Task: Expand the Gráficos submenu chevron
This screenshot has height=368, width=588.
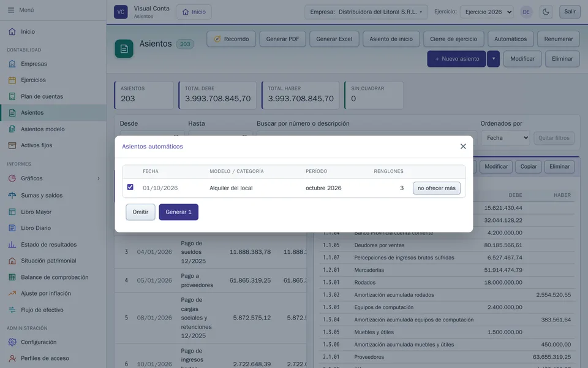Action: click(x=99, y=178)
